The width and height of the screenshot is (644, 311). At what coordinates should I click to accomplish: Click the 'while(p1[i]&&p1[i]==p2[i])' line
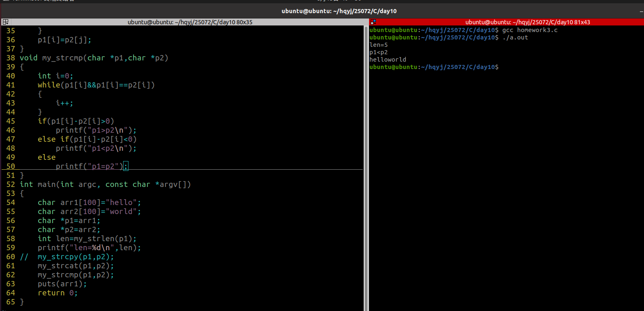click(x=96, y=85)
